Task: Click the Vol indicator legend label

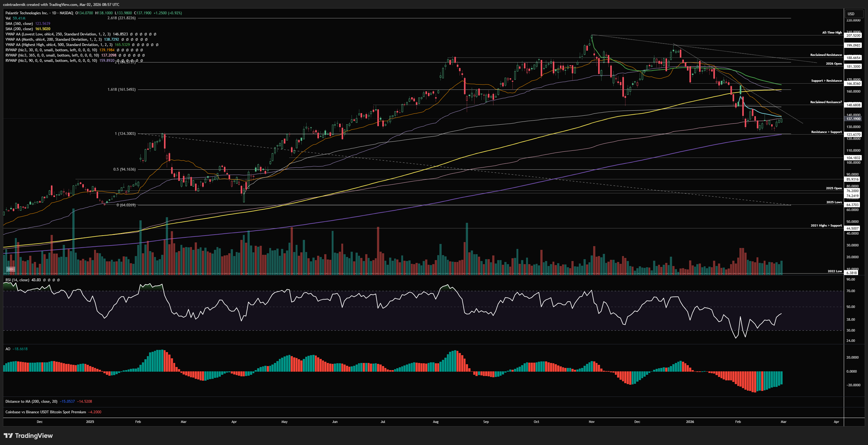Action: [x=8, y=18]
